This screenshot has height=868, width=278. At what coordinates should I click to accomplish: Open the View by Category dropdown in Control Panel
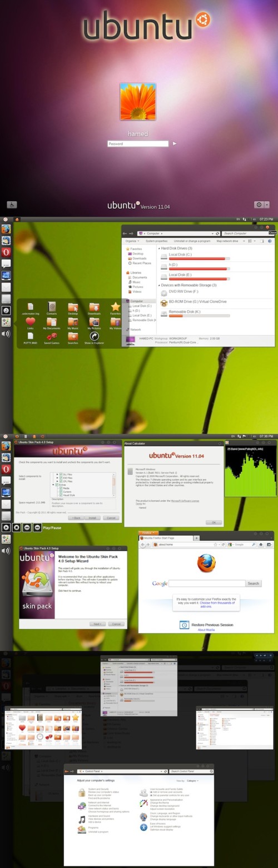pos(192,780)
